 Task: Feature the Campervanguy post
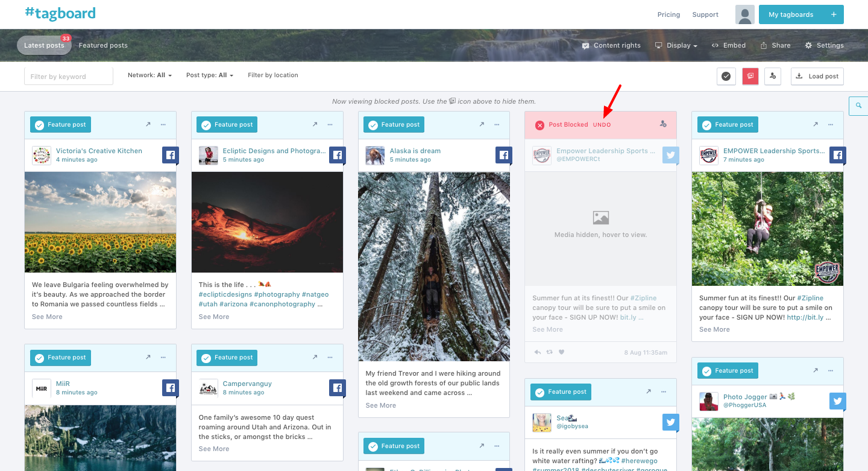[x=227, y=358]
